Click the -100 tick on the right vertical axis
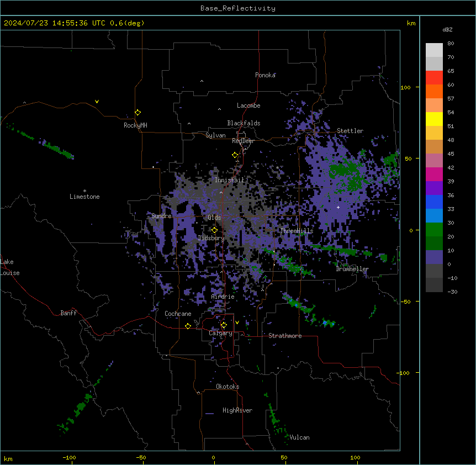The width and height of the screenshot is (476, 465). click(404, 373)
